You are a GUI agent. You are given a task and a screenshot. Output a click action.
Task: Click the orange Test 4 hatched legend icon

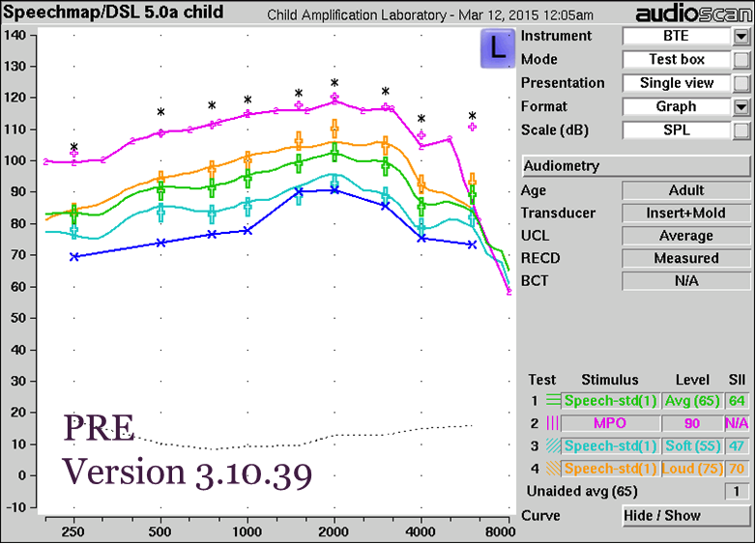click(553, 469)
